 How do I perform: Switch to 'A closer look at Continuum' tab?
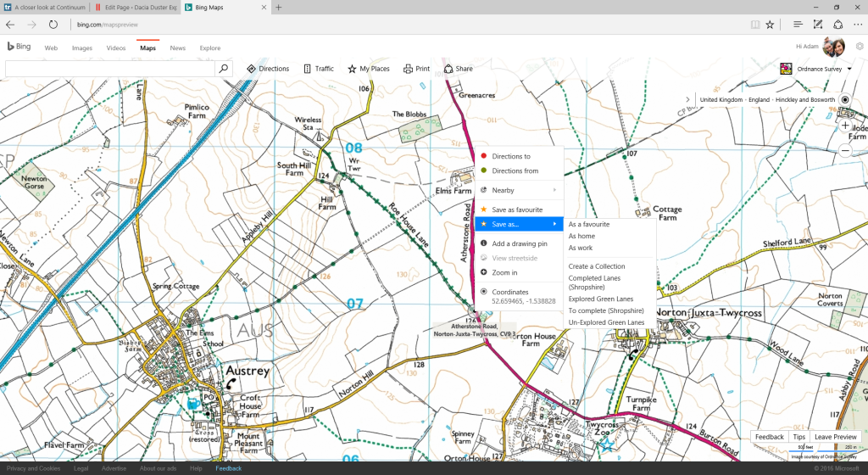pos(45,7)
